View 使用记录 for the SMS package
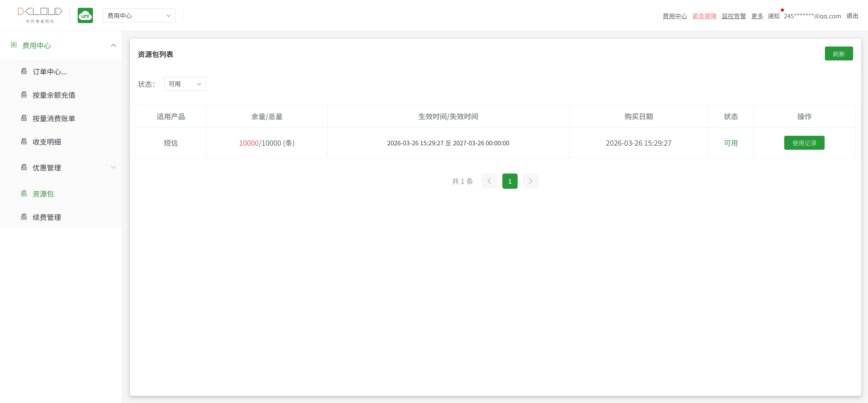The height and width of the screenshot is (403, 868). tap(804, 143)
